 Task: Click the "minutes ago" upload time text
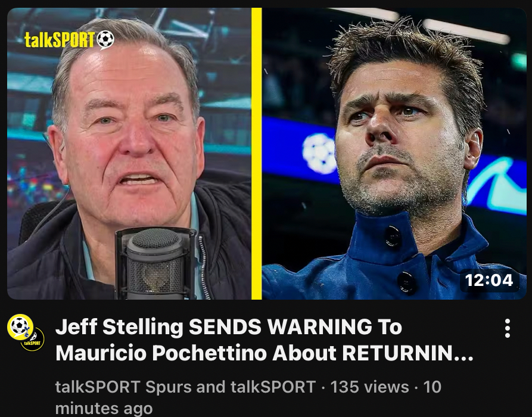104,408
